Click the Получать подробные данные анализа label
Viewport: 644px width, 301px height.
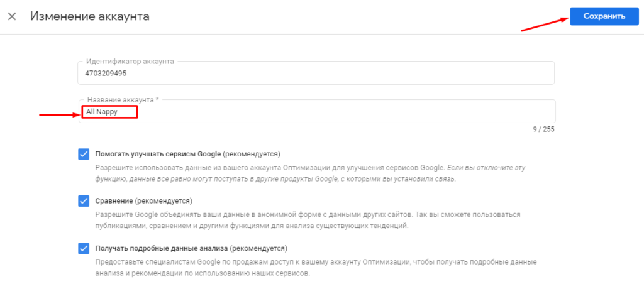click(x=161, y=248)
